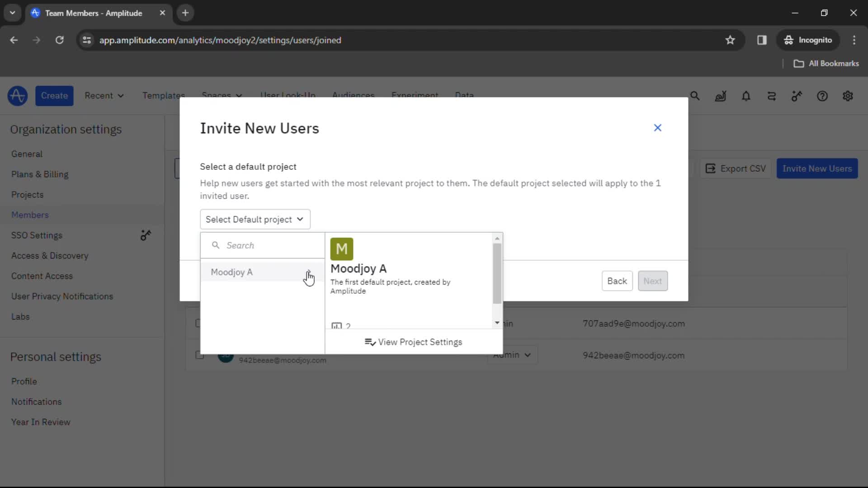Click the Create button
The height and width of the screenshot is (488, 868).
click(54, 96)
